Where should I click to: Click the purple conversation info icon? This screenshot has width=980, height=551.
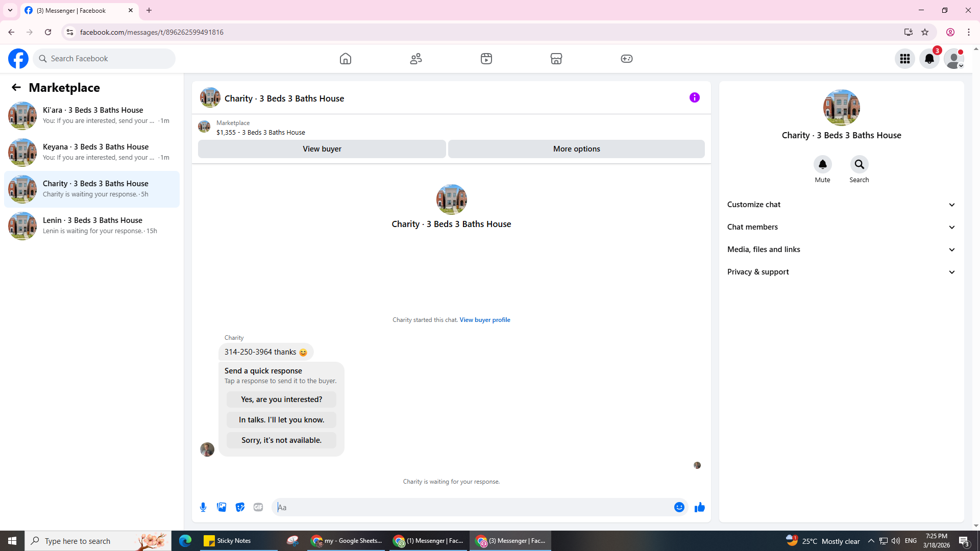694,97
